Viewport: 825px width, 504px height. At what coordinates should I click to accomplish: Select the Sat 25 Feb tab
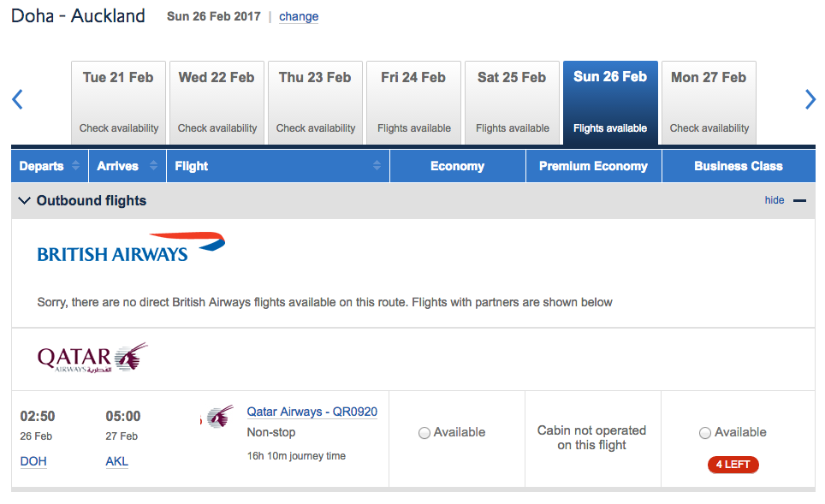[512, 102]
